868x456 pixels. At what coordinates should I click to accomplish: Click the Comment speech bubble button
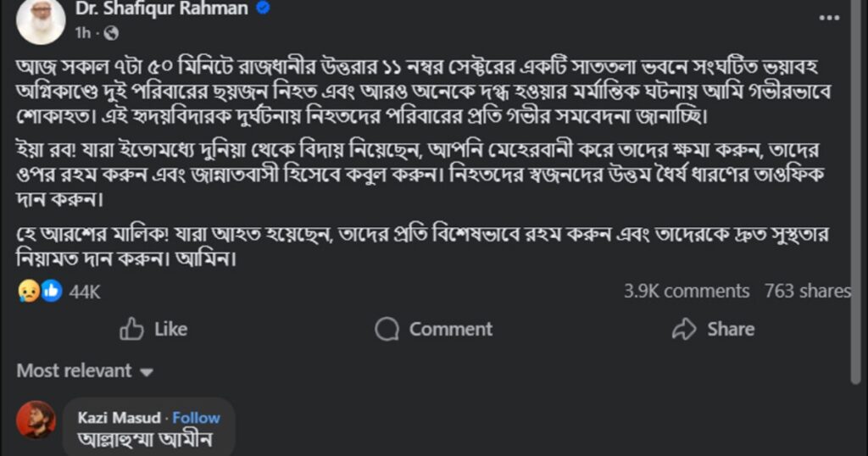point(434,329)
